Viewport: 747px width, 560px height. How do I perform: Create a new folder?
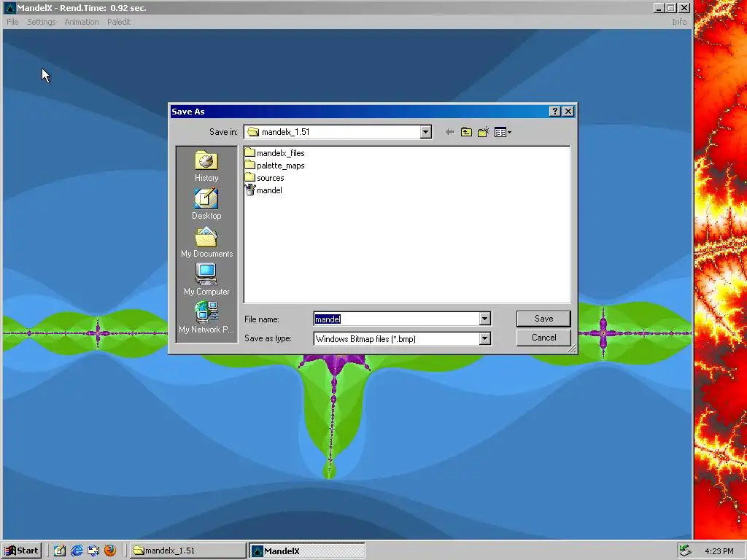point(483,133)
